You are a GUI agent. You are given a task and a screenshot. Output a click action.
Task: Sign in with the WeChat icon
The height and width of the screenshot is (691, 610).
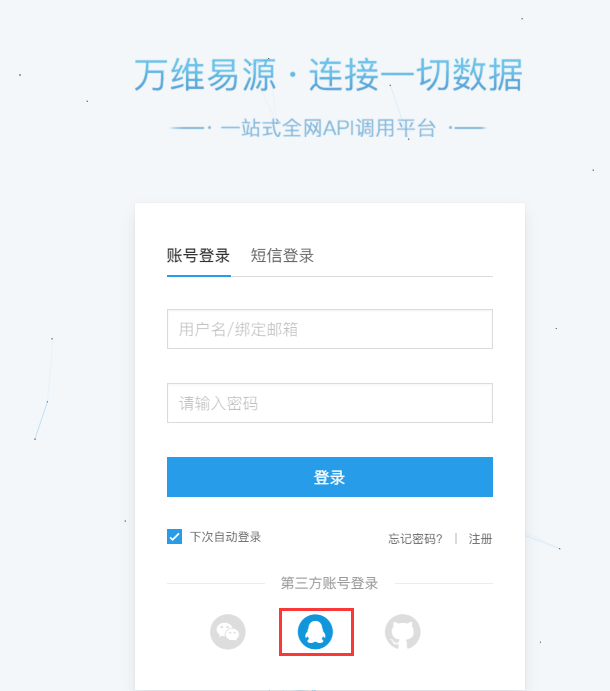pyautogui.click(x=227, y=632)
